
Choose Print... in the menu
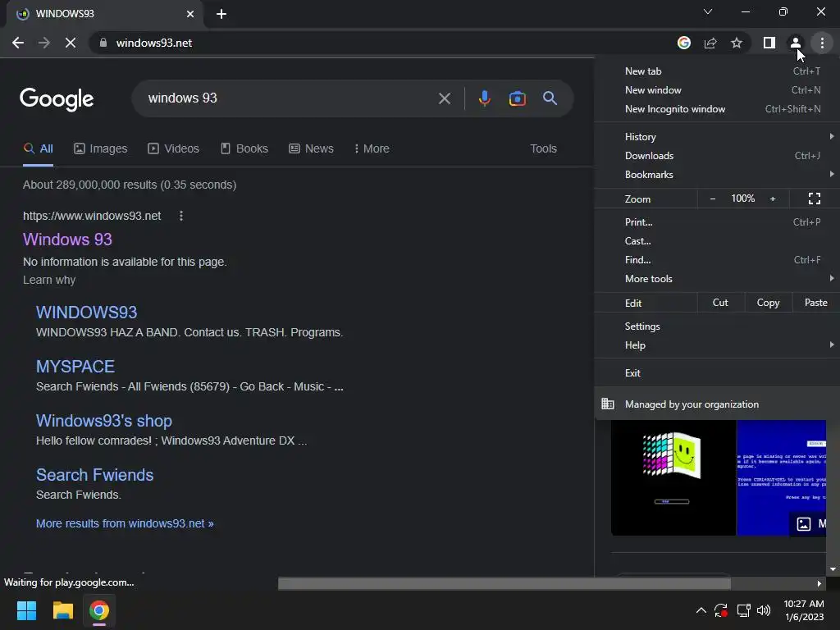(x=717, y=221)
